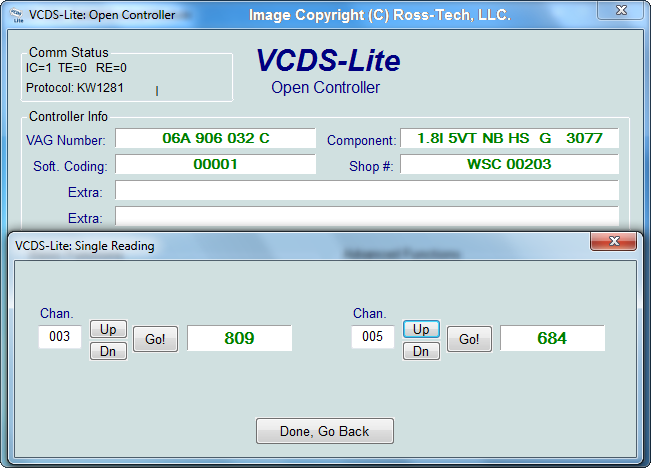The width and height of the screenshot is (651, 468).
Task: Click the VAG Number field 06A 906 032 C
Action: [215, 138]
